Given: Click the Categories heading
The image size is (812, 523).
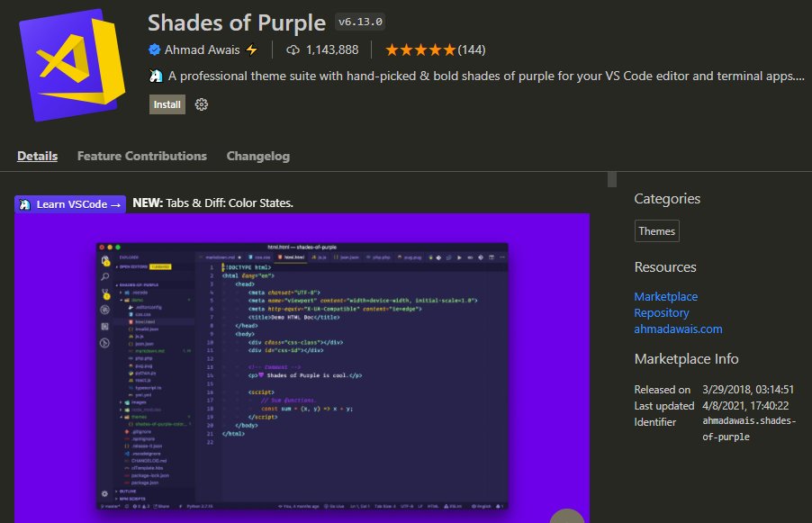Looking at the screenshot, I should pos(667,199).
